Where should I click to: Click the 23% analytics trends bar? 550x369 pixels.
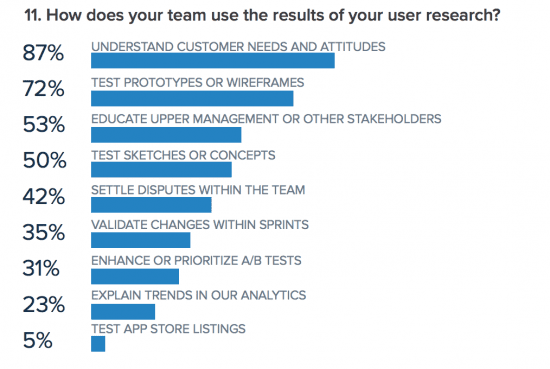click(123, 312)
